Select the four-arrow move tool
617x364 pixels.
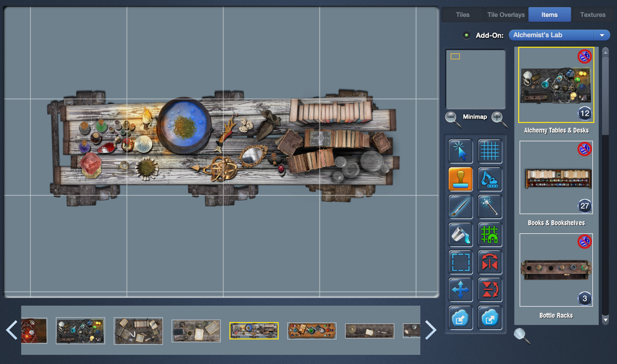pos(460,290)
